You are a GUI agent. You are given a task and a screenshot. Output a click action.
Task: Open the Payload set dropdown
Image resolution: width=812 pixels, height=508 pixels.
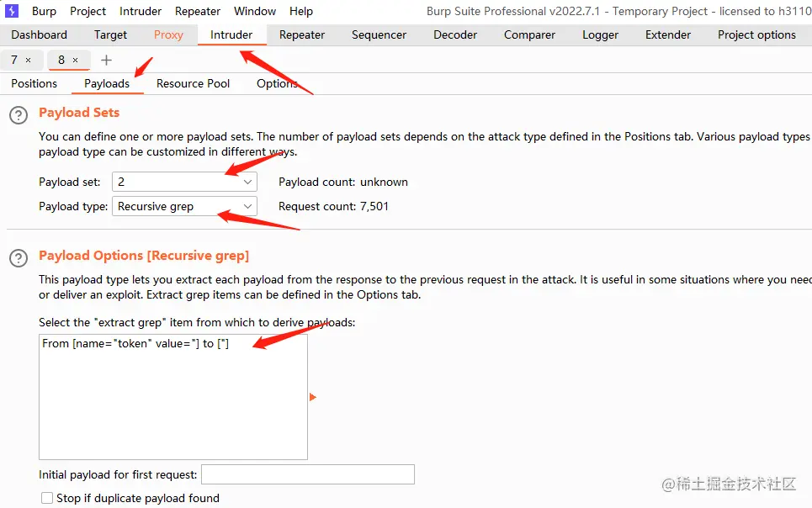click(x=184, y=182)
